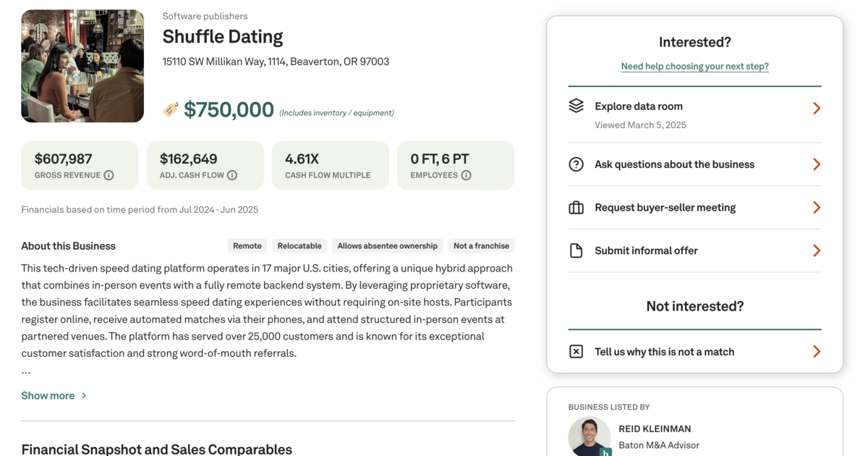Click the info icon next to Gross Revenue
Viewport: 868px width, 456px height.
tap(109, 175)
